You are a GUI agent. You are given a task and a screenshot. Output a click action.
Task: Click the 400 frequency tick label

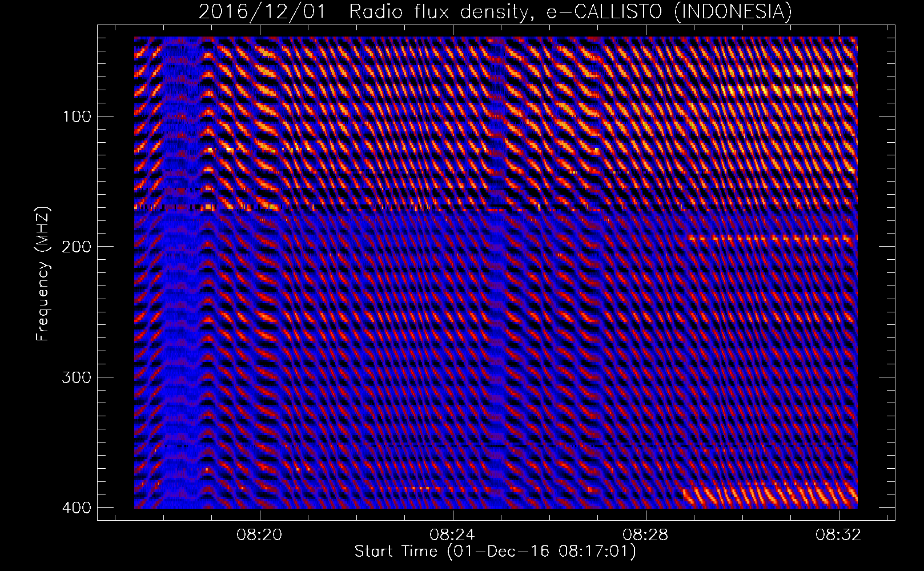pos(76,507)
